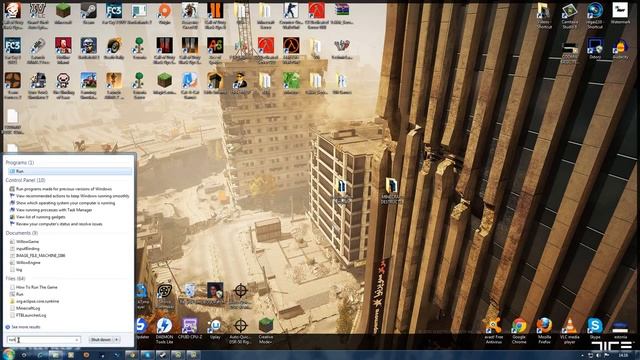This screenshot has width=640, height=360.
Task: Launch avast! Free Antivirus shortcut
Action: click(493, 331)
